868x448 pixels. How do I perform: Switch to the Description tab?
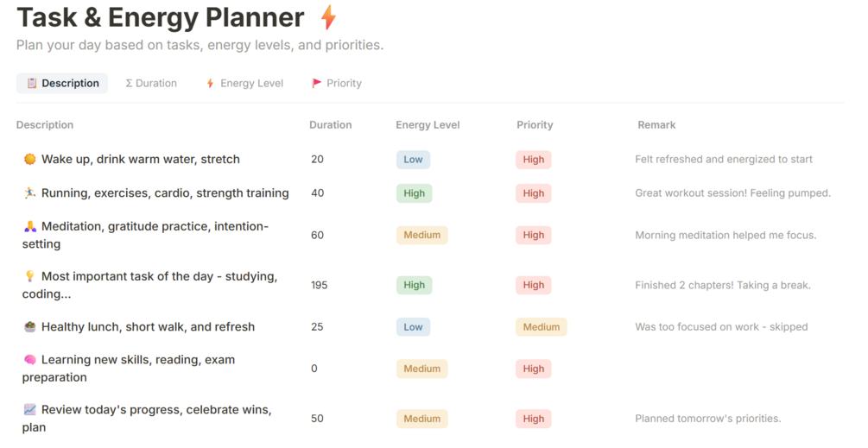point(62,84)
